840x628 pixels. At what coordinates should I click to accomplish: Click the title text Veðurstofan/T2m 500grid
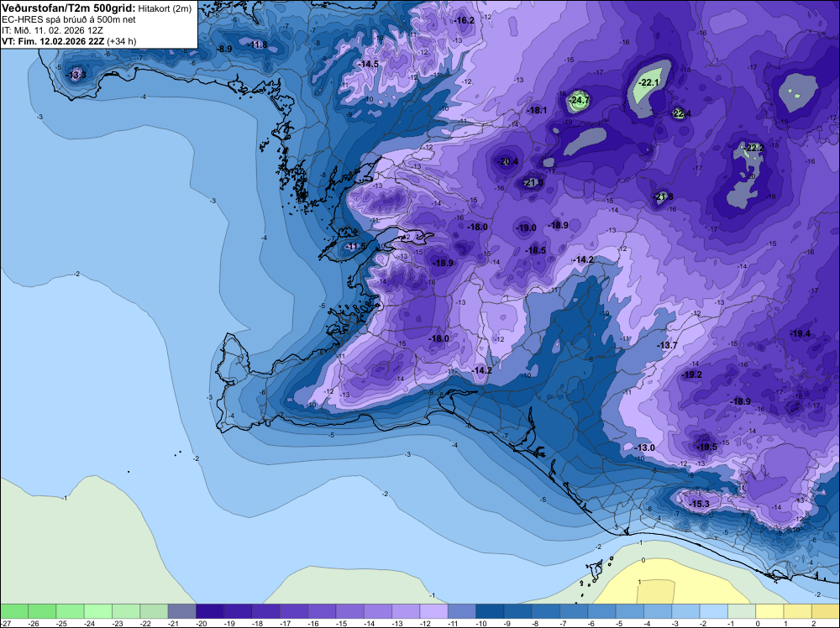point(69,8)
